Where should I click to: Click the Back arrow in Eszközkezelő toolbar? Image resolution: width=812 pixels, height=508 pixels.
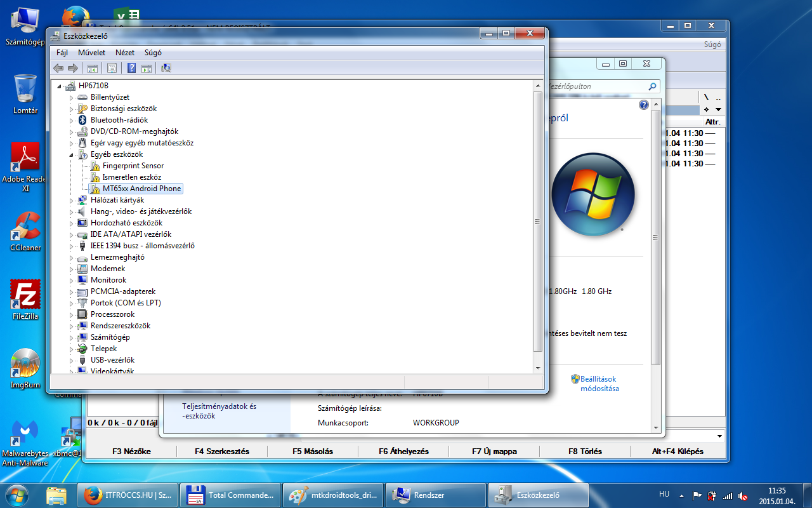(58, 68)
